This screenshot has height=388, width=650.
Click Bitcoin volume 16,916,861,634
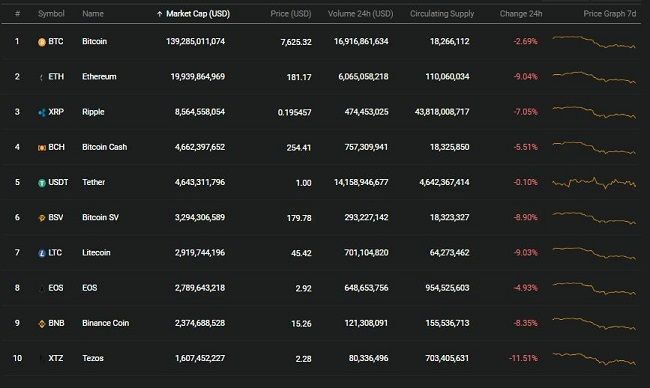click(361, 41)
